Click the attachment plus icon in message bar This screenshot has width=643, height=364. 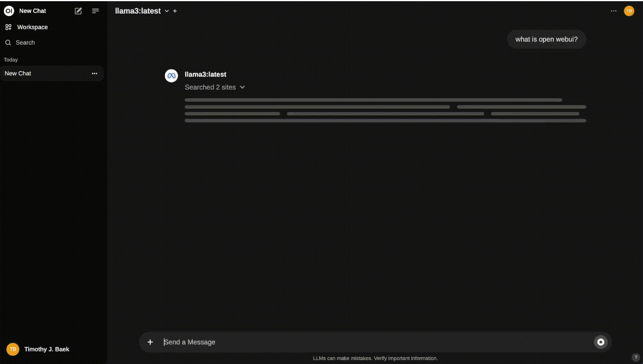[x=150, y=342]
